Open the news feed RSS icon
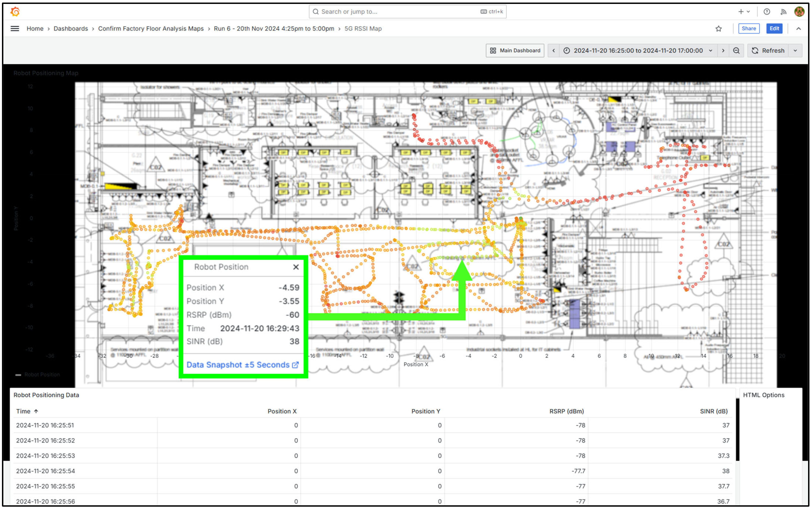 coord(783,12)
